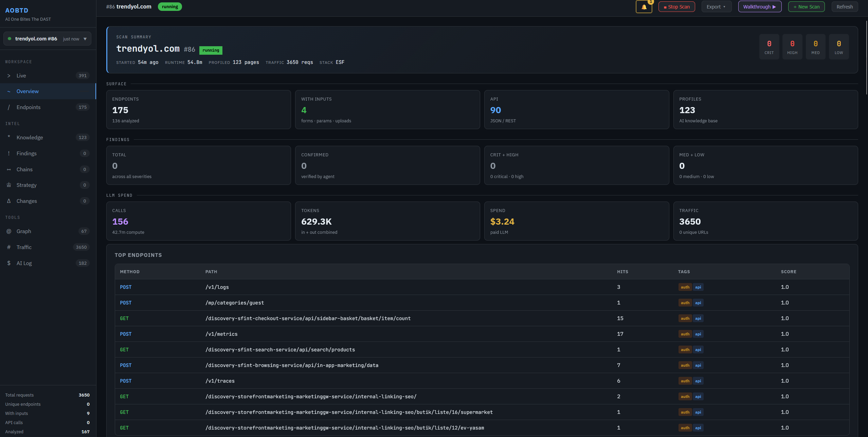Click the Tokens 629.3K card
The height and width of the screenshot is (437, 868).
click(387, 221)
